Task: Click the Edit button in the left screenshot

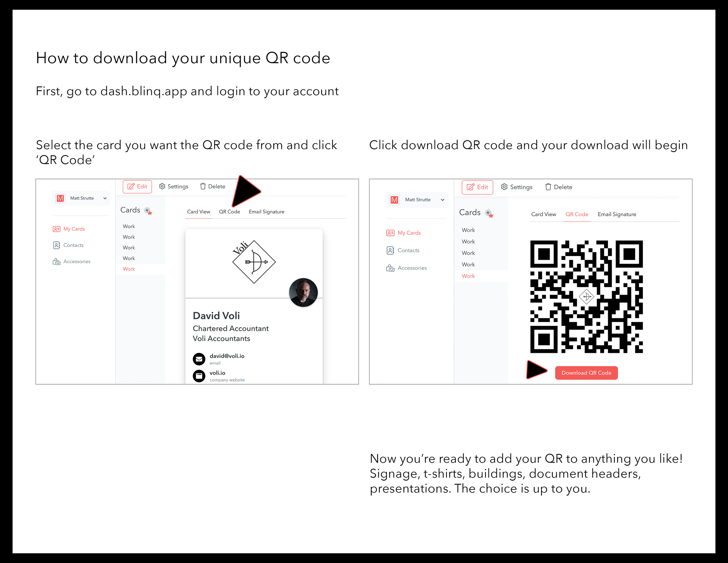Action: pos(137,187)
